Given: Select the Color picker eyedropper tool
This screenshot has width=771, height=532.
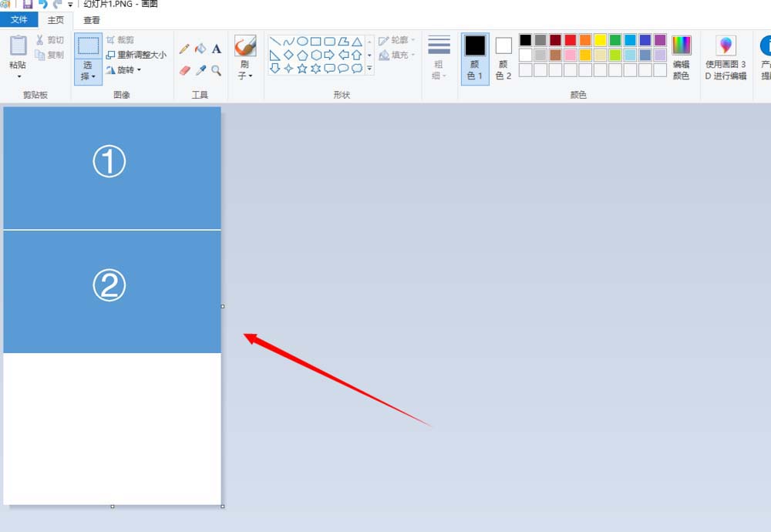Looking at the screenshot, I should coord(200,70).
